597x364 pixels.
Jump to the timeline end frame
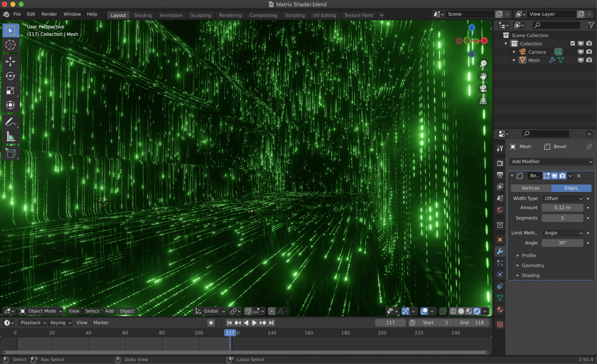coord(271,323)
